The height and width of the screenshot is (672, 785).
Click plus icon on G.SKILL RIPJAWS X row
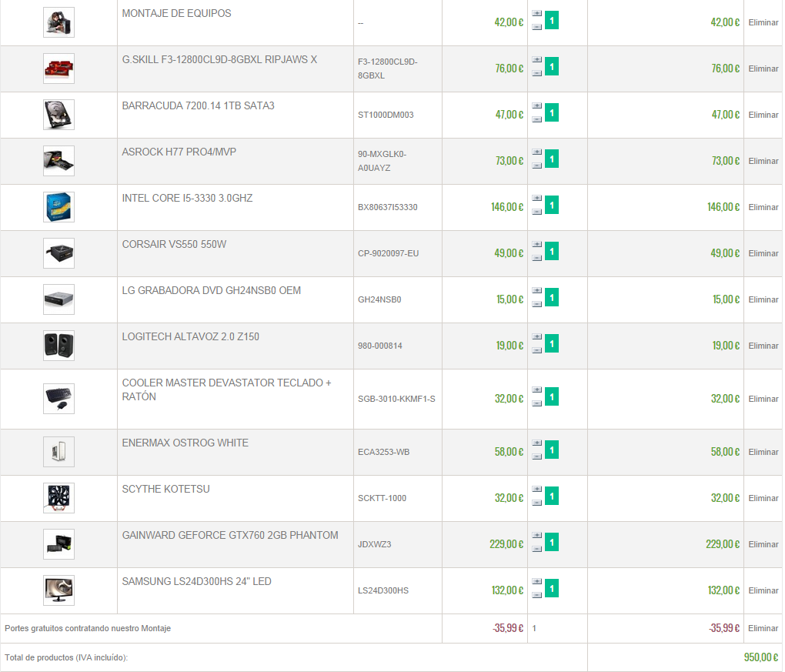point(536,59)
